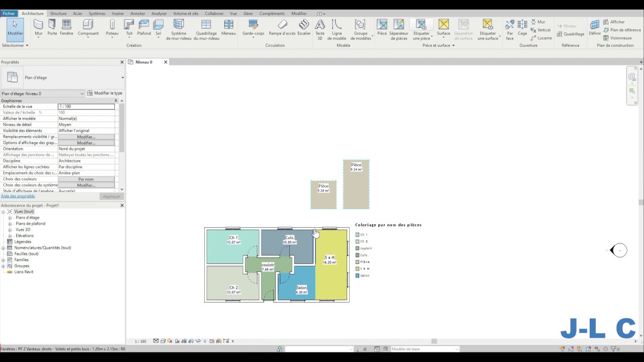Select the Pièce room tool
Image resolution: width=644 pixels, height=362 pixels.
pyautogui.click(x=382, y=28)
